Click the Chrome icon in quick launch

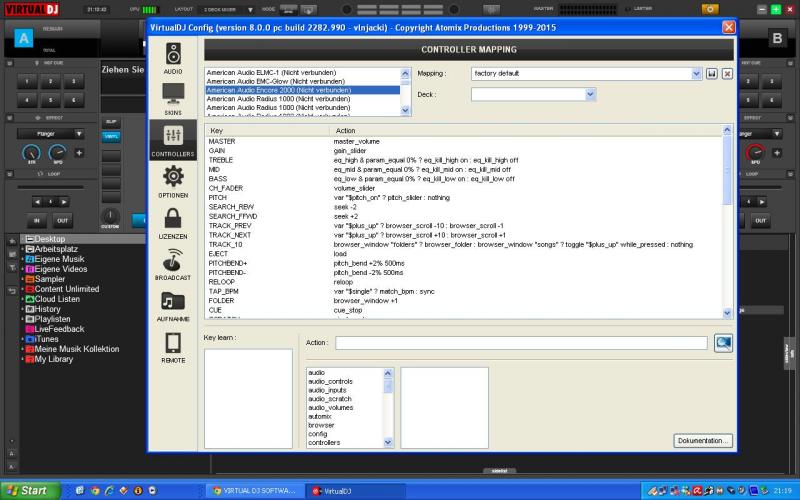click(95, 491)
